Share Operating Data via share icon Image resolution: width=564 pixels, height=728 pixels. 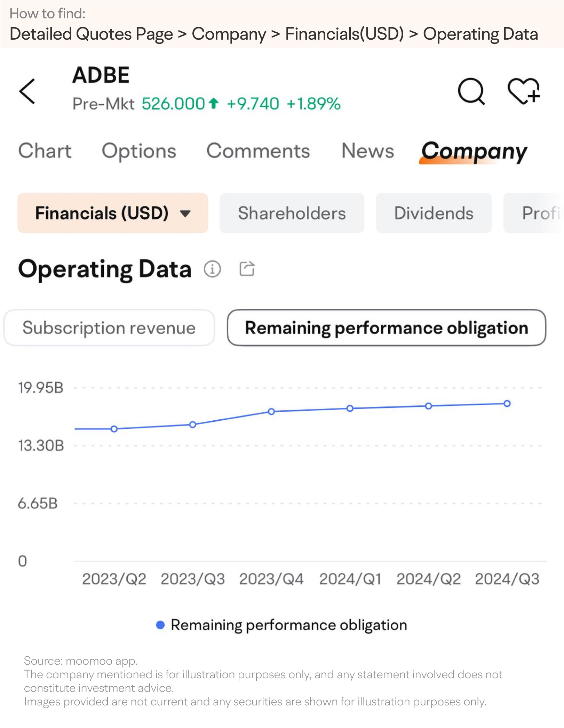click(x=247, y=269)
